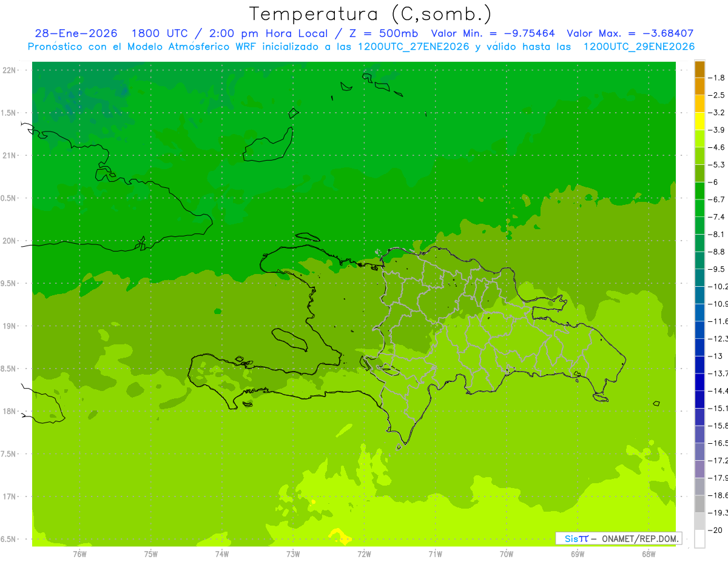Click the dark orange swatch above -1.8
Viewport: 728px width, 562px height.
pyautogui.click(x=699, y=69)
